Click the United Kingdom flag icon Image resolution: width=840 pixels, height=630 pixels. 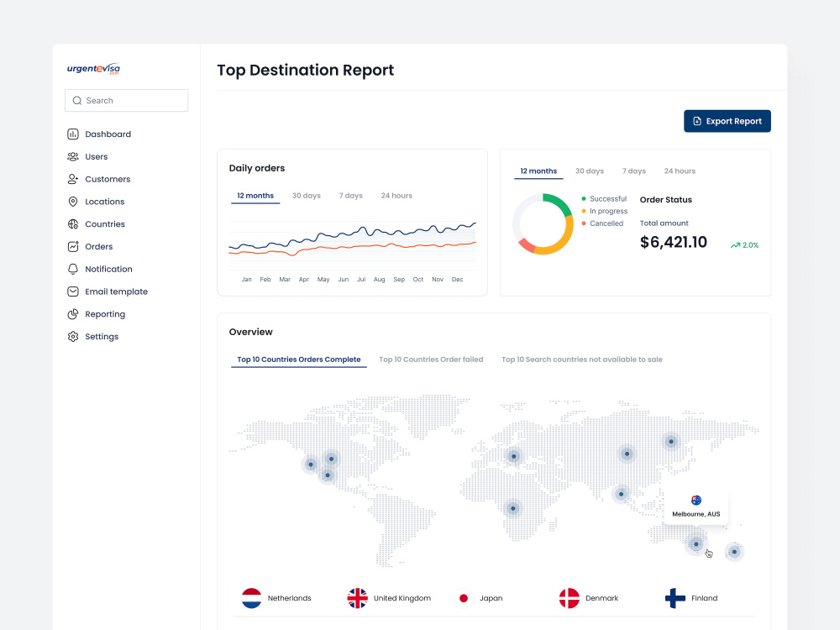pos(357,598)
